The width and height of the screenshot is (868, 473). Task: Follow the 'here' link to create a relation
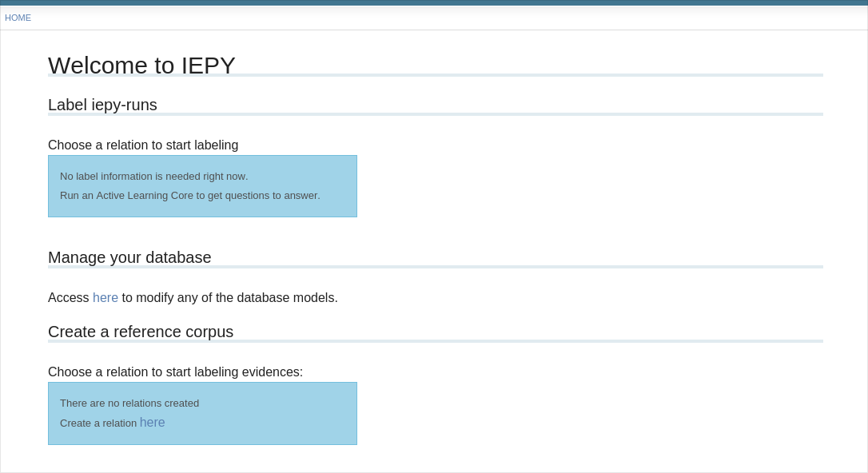[152, 423]
